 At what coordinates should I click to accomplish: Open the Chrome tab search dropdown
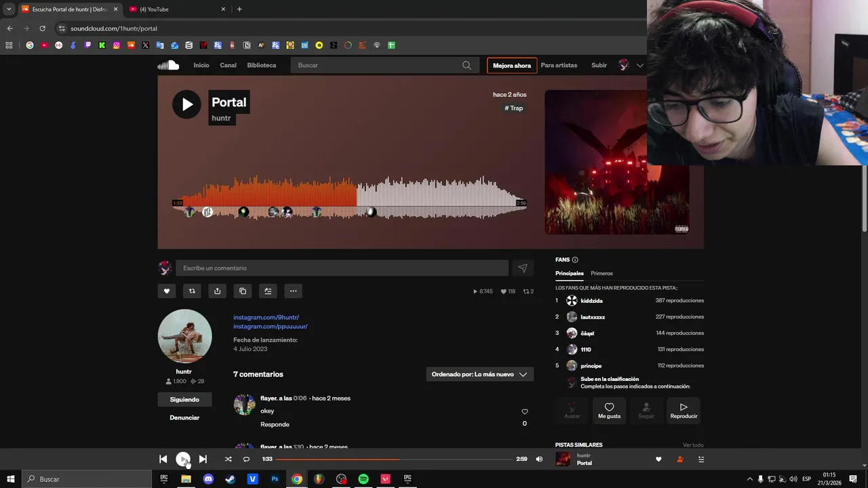pos(9,9)
